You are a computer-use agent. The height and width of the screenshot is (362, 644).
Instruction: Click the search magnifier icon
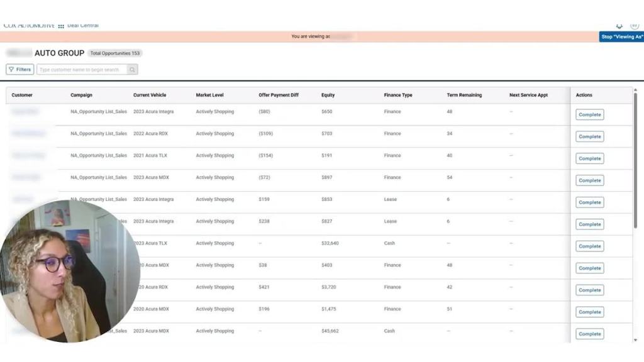[132, 70]
